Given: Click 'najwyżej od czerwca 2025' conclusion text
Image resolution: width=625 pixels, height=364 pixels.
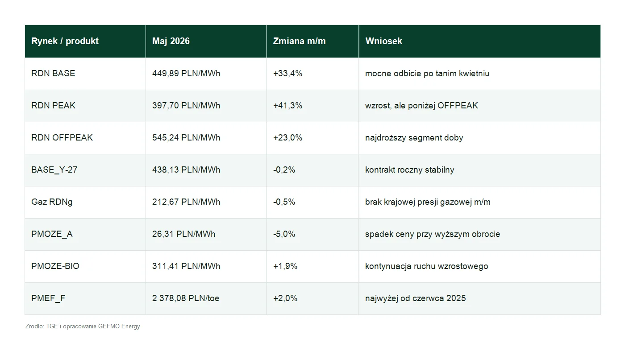Looking at the screenshot, I should coord(415,298).
